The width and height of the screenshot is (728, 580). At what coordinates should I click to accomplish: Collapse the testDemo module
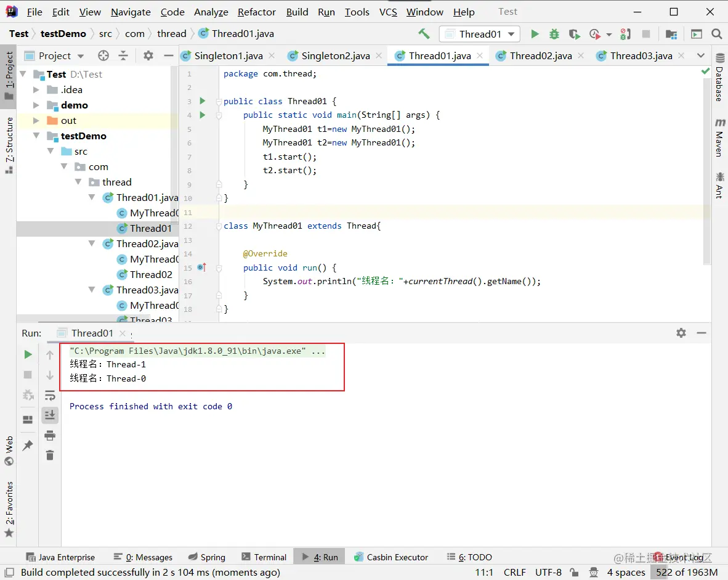(36, 136)
